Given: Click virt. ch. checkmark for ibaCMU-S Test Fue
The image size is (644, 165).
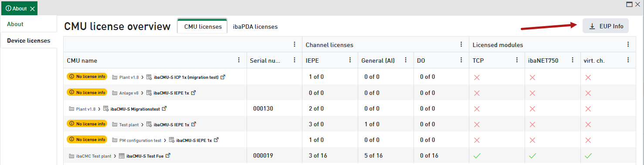Looking at the screenshot, I should (x=588, y=155).
